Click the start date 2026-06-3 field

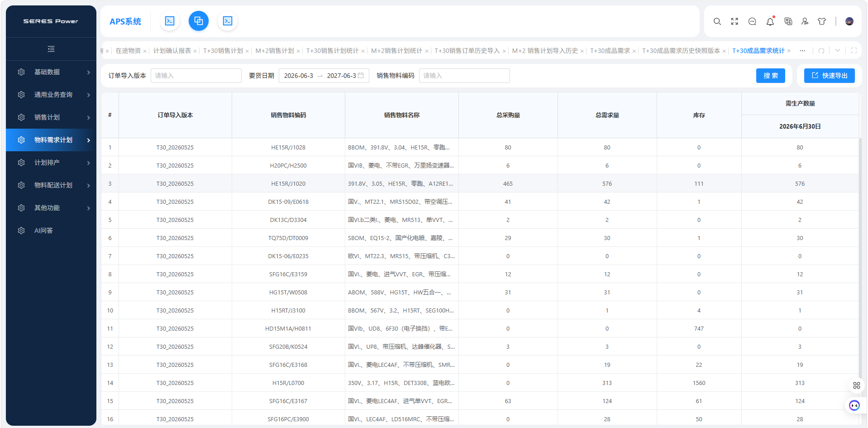click(299, 76)
